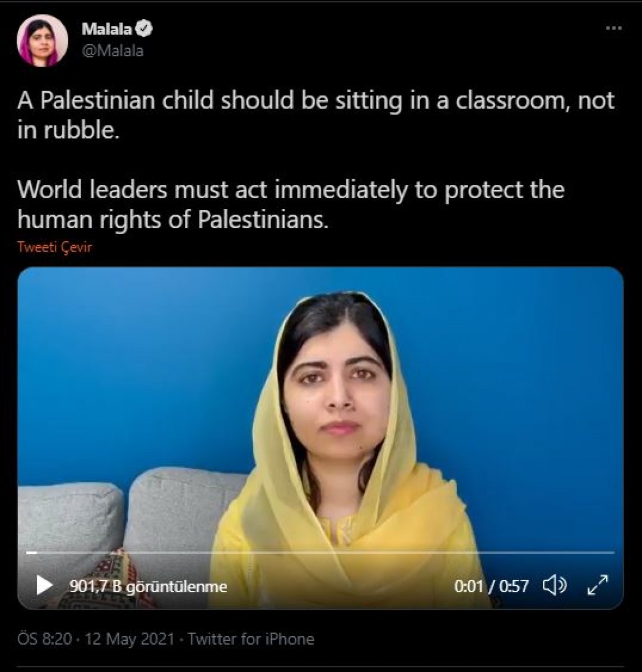
Task: Open the video in fullscreen mode
Action: [597, 586]
